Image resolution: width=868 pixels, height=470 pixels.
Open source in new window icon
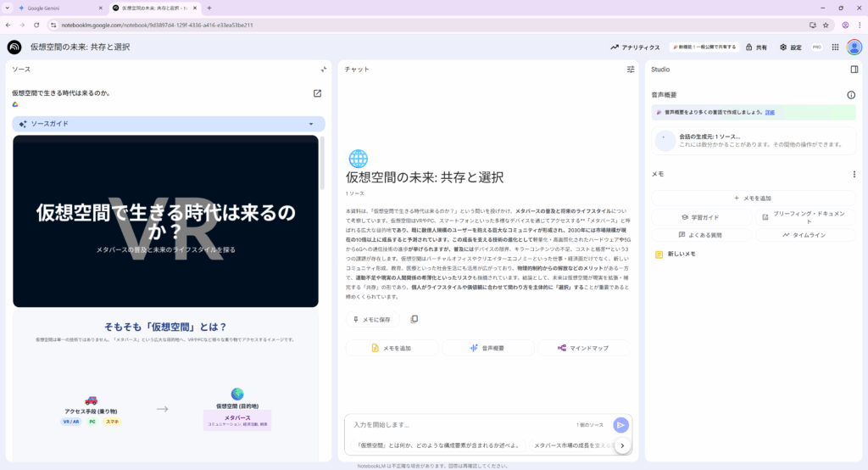(x=317, y=93)
